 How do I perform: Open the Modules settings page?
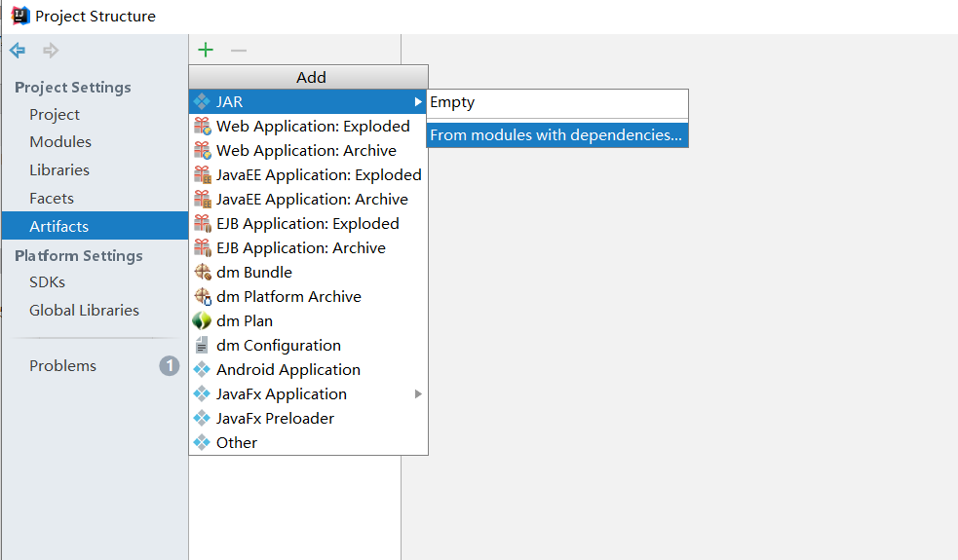point(95,141)
